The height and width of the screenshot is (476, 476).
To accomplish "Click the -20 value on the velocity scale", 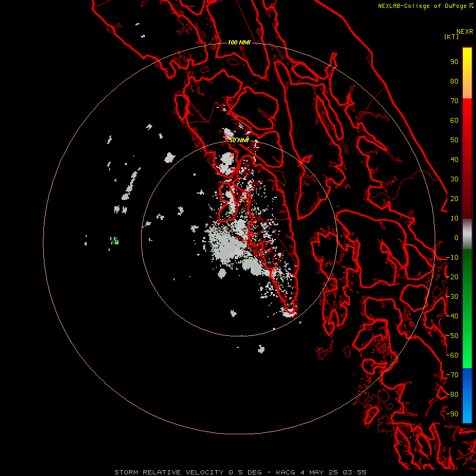I will (x=452, y=277).
